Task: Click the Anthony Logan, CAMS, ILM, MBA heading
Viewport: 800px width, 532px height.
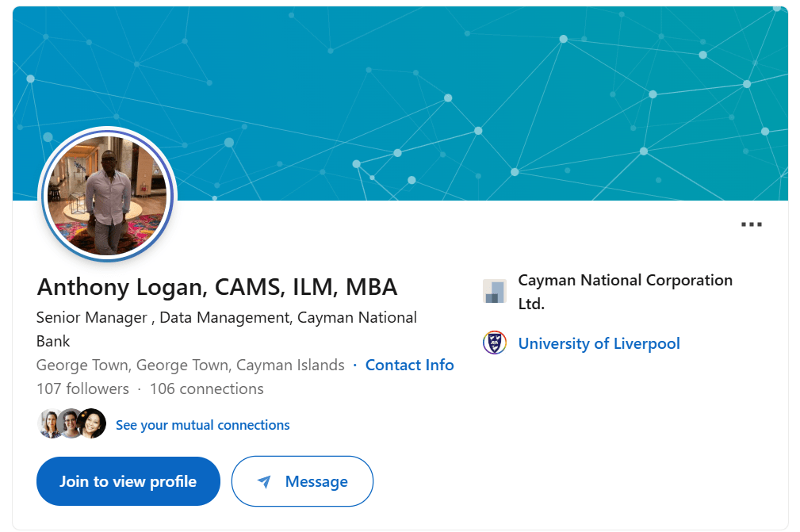Action: [x=217, y=287]
